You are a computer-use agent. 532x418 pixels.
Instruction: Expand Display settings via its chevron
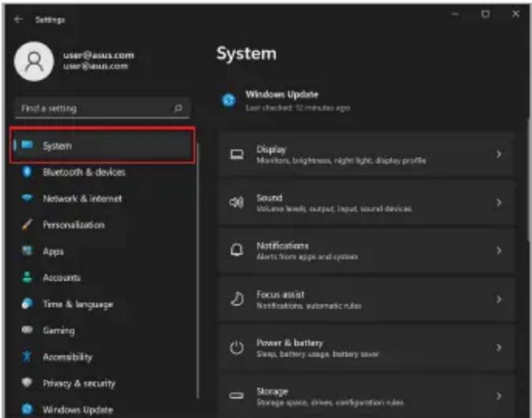(x=498, y=154)
